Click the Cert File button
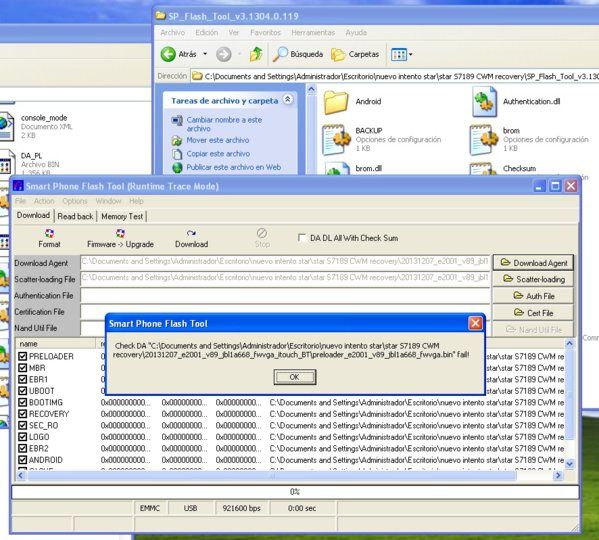The width and height of the screenshot is (599, 540). [533, 313]
